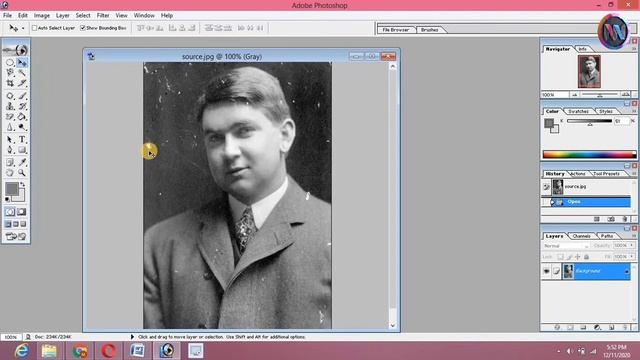The height and width of the screenshot is (360, 640).
Task: Select the Type tool
Action: (x=22, y=140)
